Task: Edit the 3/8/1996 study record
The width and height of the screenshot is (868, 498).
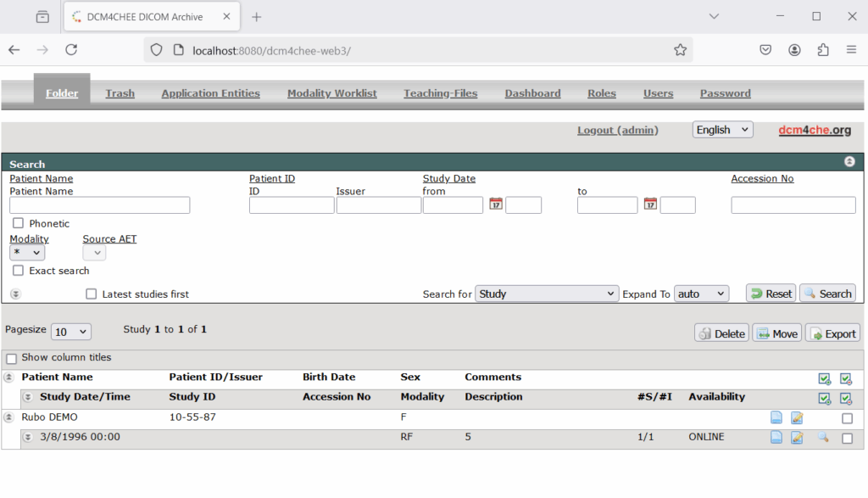Action: click(x=797, y=438)
